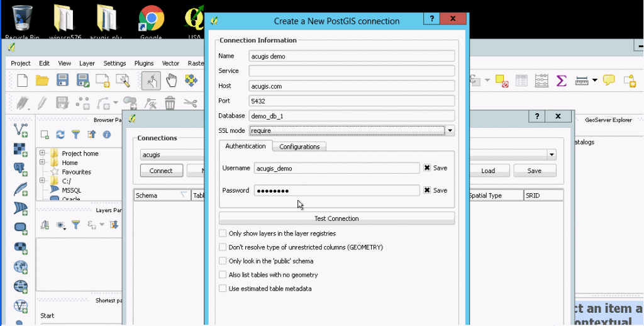Enable Only look in the 'public' schema
Screen dimensions: 644x326
[223, 261]
